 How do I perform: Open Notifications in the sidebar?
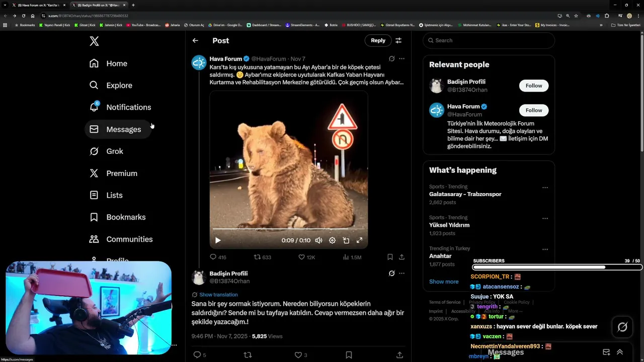pos(120,107)
